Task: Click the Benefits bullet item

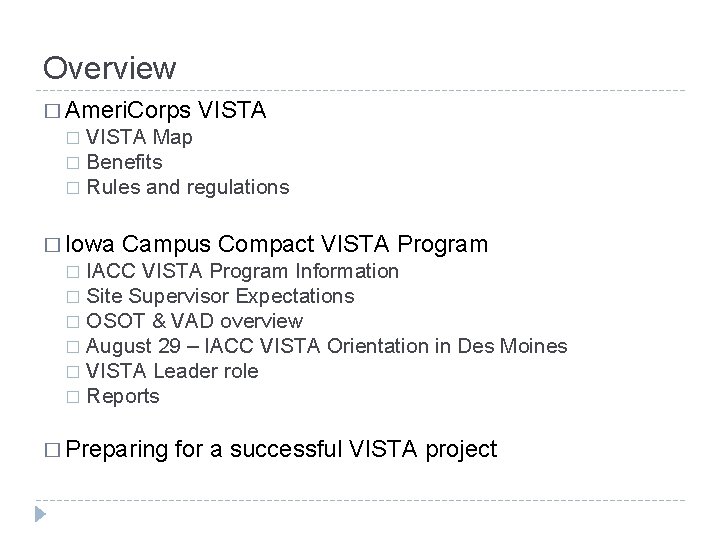Action: click(124, 161)
